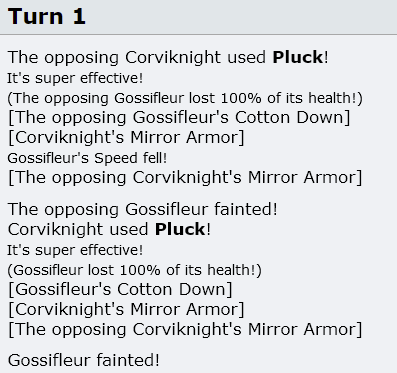Click the first 'It's super effective!' message
397x373 pixels.
pyautogui.click(x=75, y=78)
